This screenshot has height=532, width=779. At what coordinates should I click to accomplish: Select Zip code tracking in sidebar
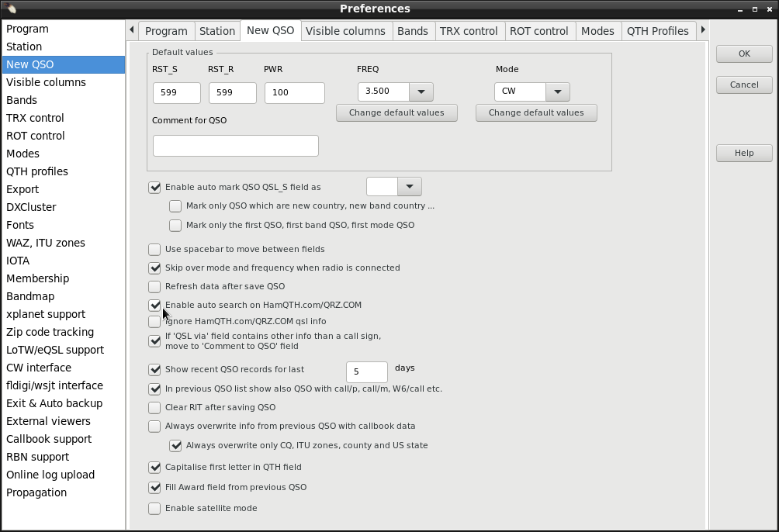click(x=64, y=333)
